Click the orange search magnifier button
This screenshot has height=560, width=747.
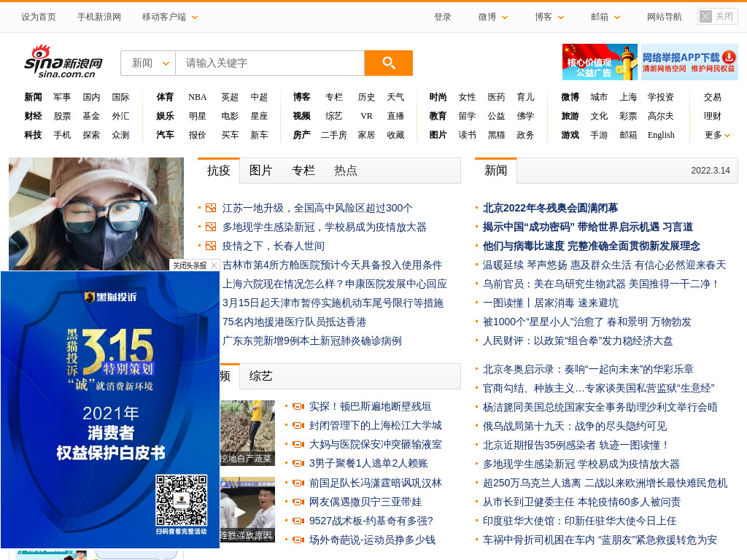pos(388,63)
